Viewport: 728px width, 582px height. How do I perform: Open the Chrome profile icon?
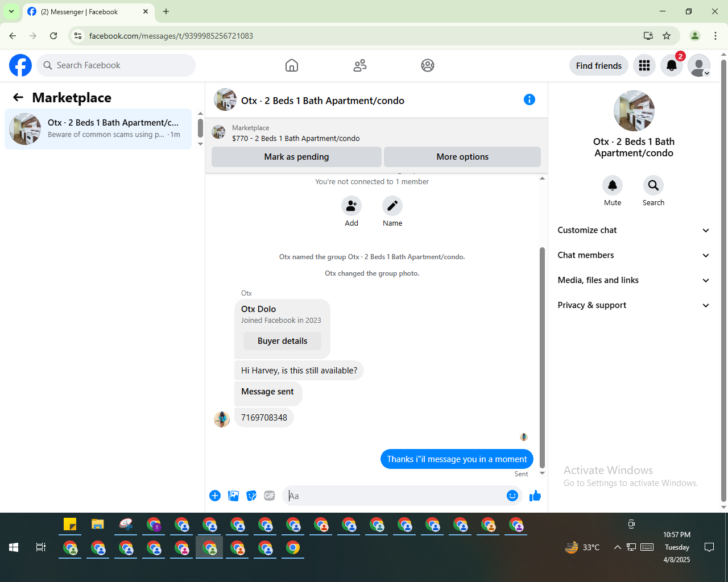click(695, 36)
